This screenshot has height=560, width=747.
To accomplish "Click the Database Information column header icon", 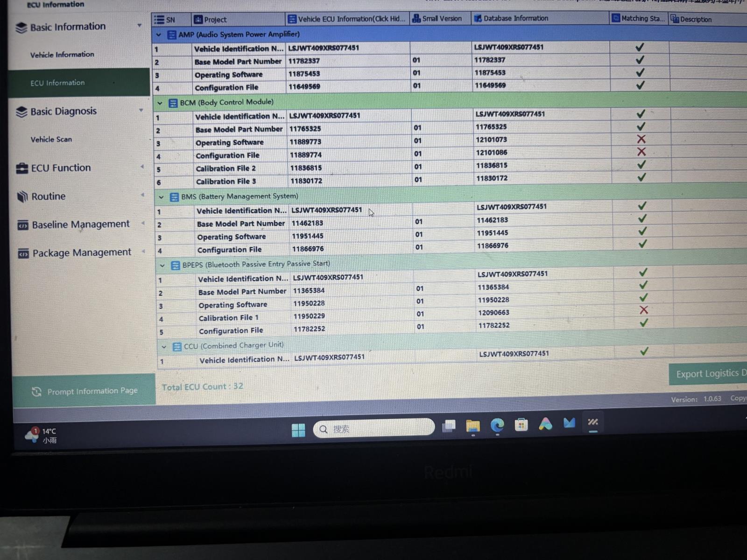I will 478,18.
